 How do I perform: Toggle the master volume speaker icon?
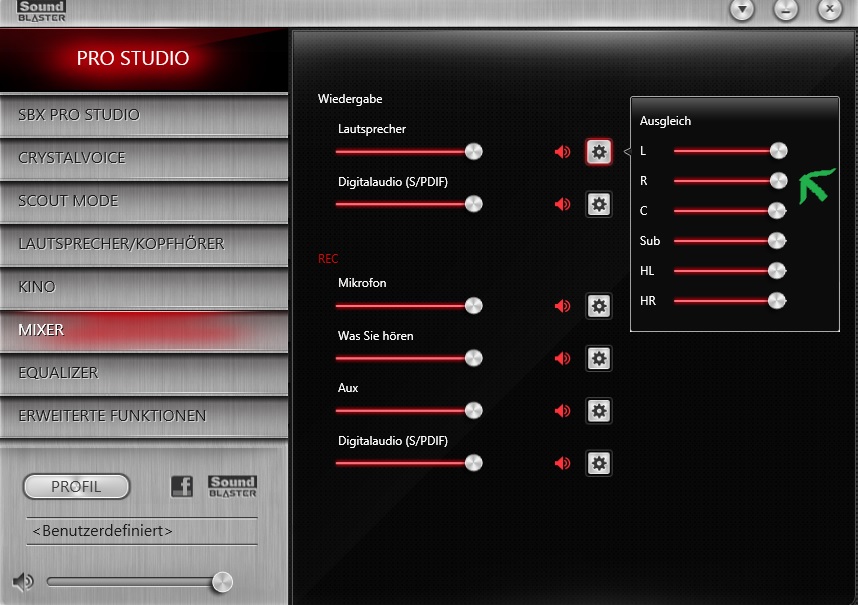[23, 582]
